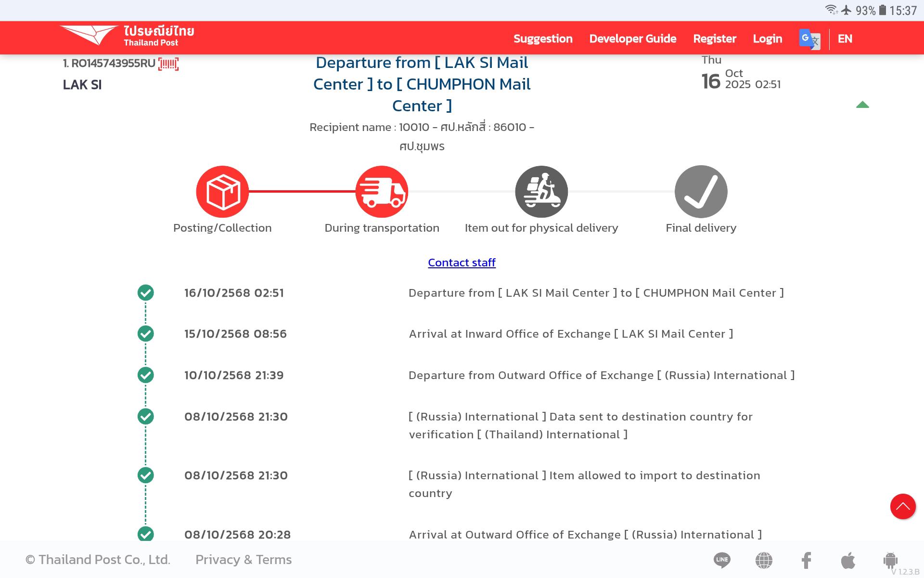
Task: Click the Contact staff link
Action: point(462,263)
